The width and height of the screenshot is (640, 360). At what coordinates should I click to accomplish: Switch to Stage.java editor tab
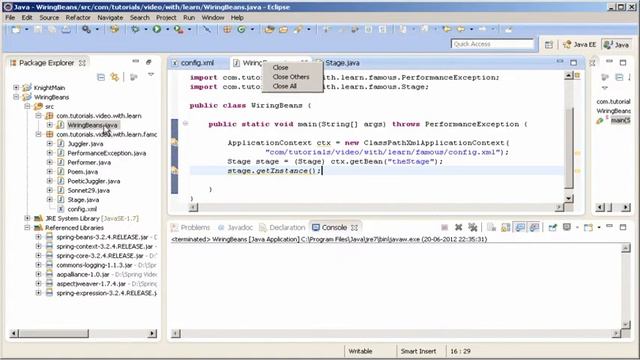[x=342, y=63]
